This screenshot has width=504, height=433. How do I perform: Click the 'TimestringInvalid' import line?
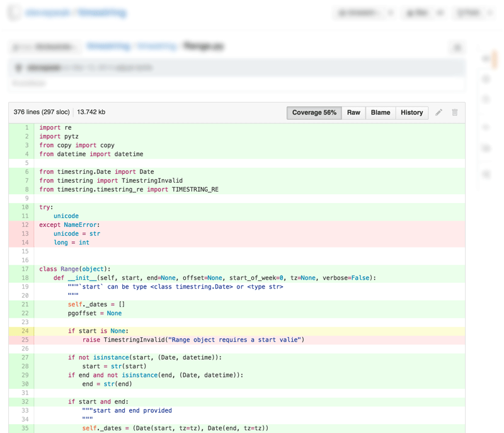111,181
